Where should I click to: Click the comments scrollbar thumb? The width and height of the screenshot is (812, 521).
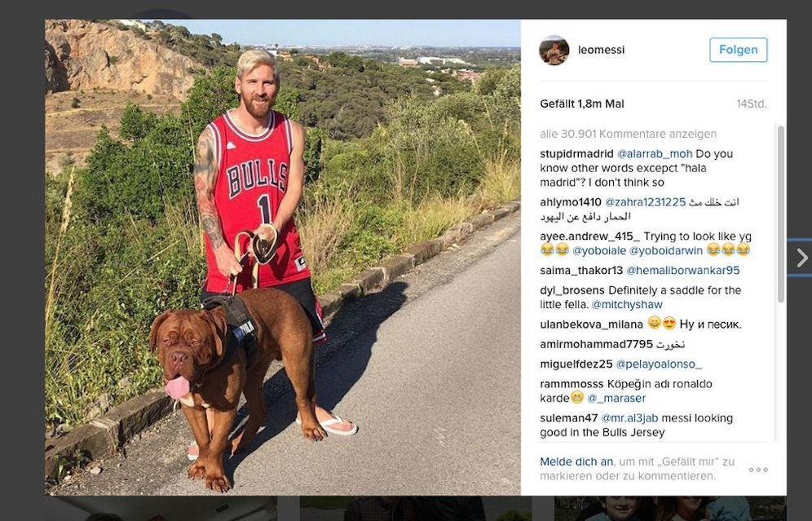tap(780, 214)
